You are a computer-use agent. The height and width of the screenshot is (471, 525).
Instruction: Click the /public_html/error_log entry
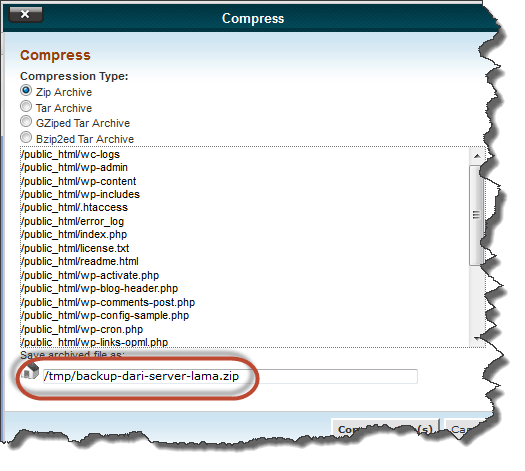(x=72, y=221)
